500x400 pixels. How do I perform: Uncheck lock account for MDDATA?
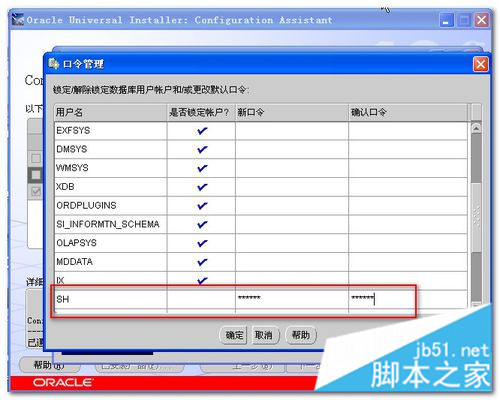click(x=202, y=261)
